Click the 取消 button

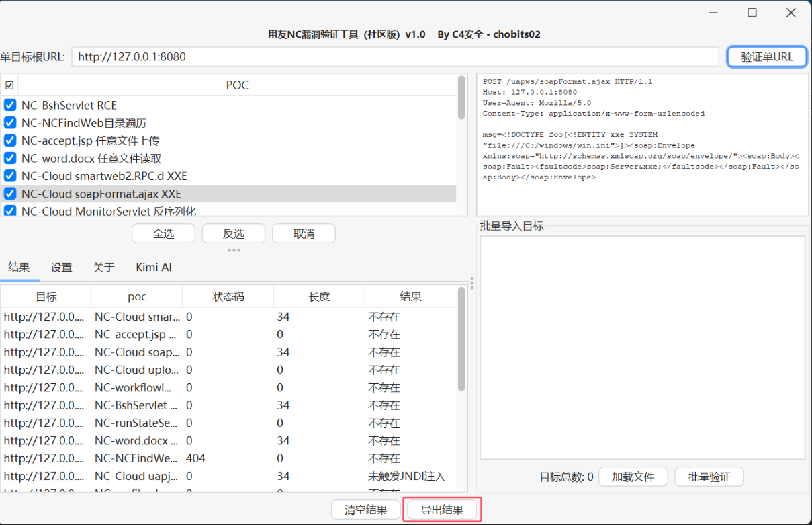[x=304, y=233]
